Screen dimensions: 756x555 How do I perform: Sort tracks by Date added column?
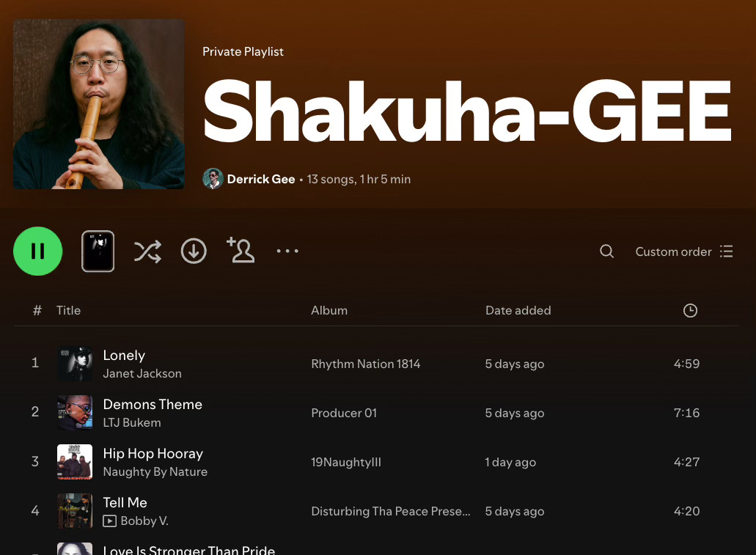tap(518, 310)
